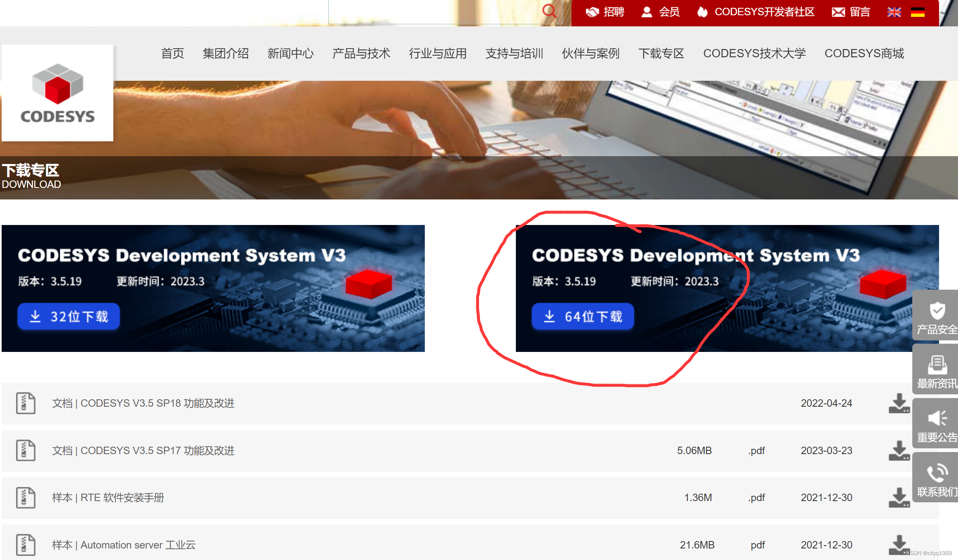This screenshot has height=560, width=958.
Task: Click the search input field
Action: coord(433,12)
